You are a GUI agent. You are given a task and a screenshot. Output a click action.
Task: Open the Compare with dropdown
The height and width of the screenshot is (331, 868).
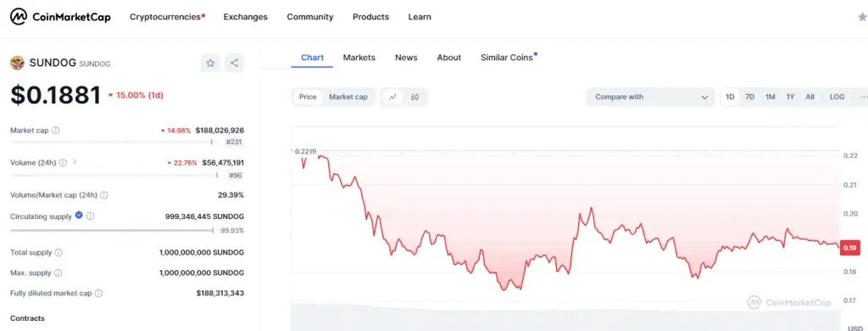651,97
